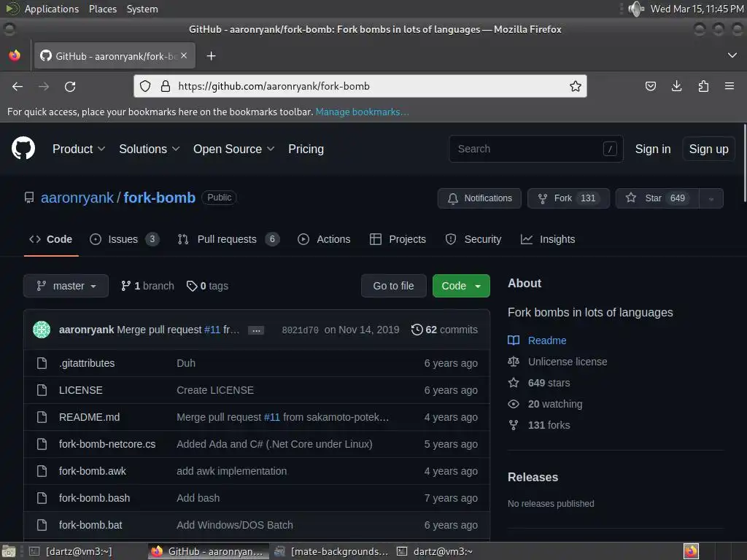Screen dimensions: 747x560
Task: Click the system volume speaker icon
Action: pos(635,9)
